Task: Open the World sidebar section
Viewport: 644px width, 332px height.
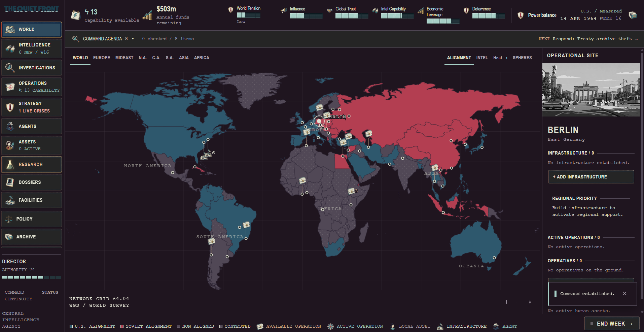Action: point(32,30)
